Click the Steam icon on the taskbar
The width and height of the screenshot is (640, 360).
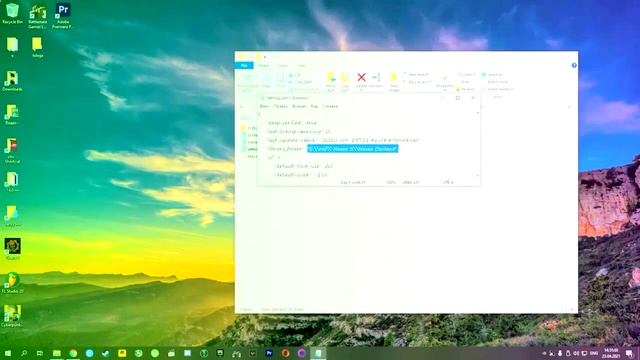[x=106, y=353]
